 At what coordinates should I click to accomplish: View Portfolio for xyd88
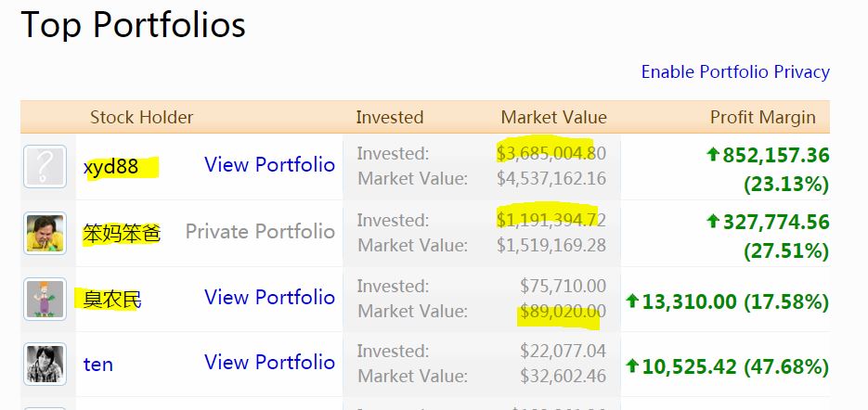pyautogui.click(x=269, y=165)
